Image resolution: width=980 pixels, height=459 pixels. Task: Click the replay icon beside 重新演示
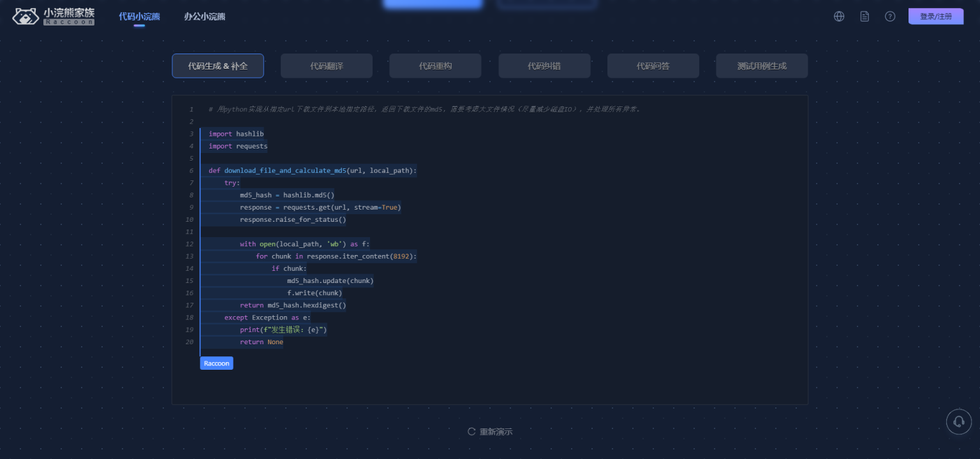coord(471,432)
